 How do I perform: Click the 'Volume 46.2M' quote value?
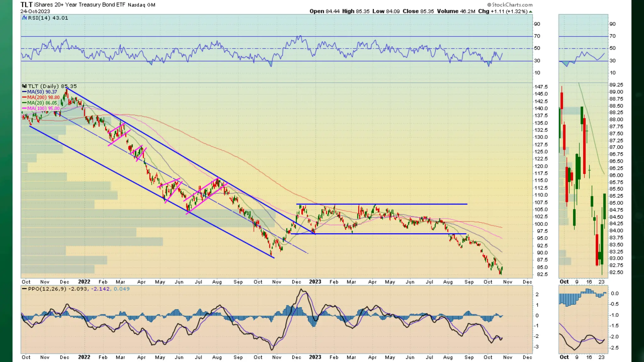tap(456, 11)
